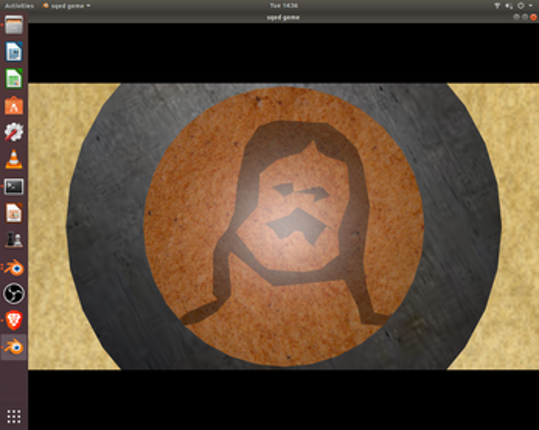Maximize the sqed game window
The width and height of the screenshot is (539, 430).
coord(525,17)
